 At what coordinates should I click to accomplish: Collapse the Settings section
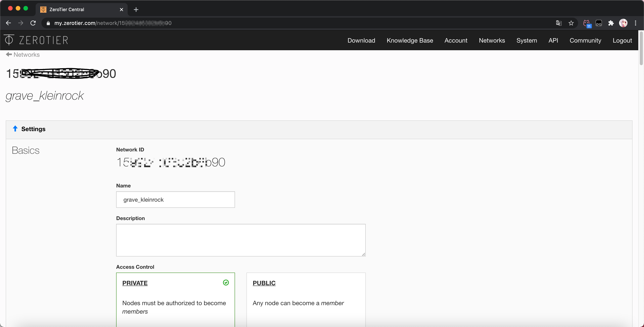pos(15,129)
